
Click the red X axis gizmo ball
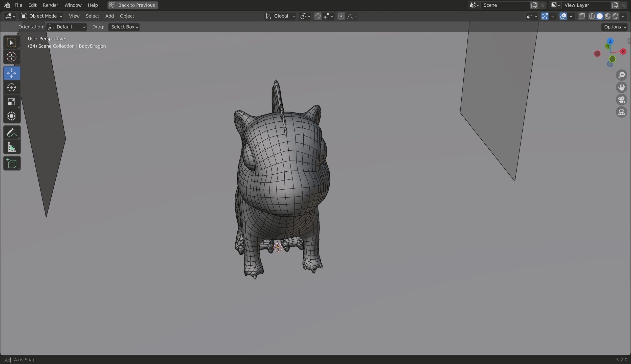click(623, 52)
